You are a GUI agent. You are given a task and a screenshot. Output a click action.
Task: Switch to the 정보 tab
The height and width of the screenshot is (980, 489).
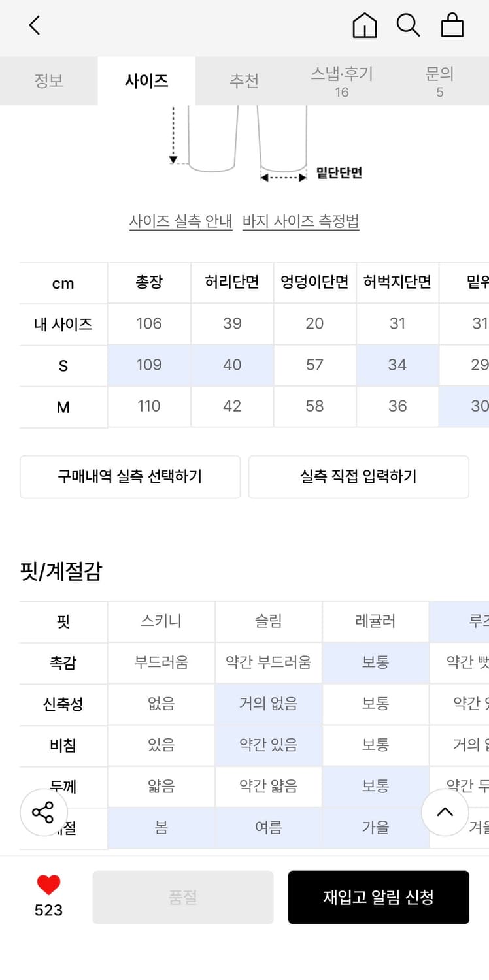(49, 80)
